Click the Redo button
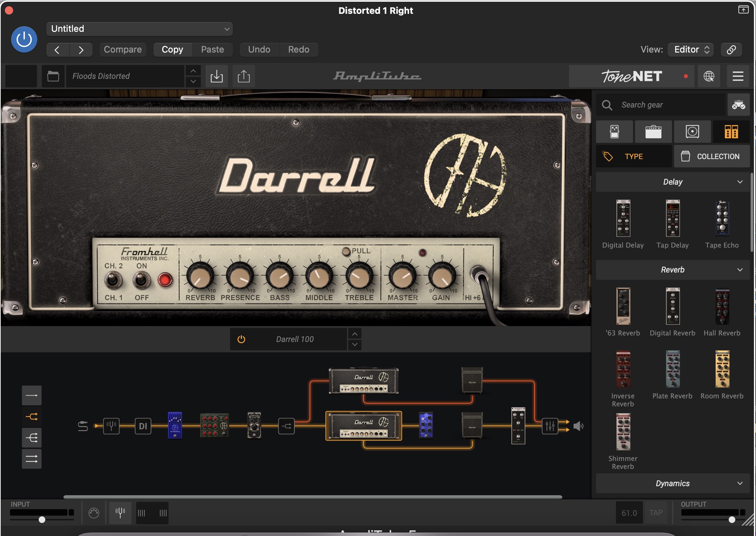This screenshot has height=536, width=756. [299, 50]
